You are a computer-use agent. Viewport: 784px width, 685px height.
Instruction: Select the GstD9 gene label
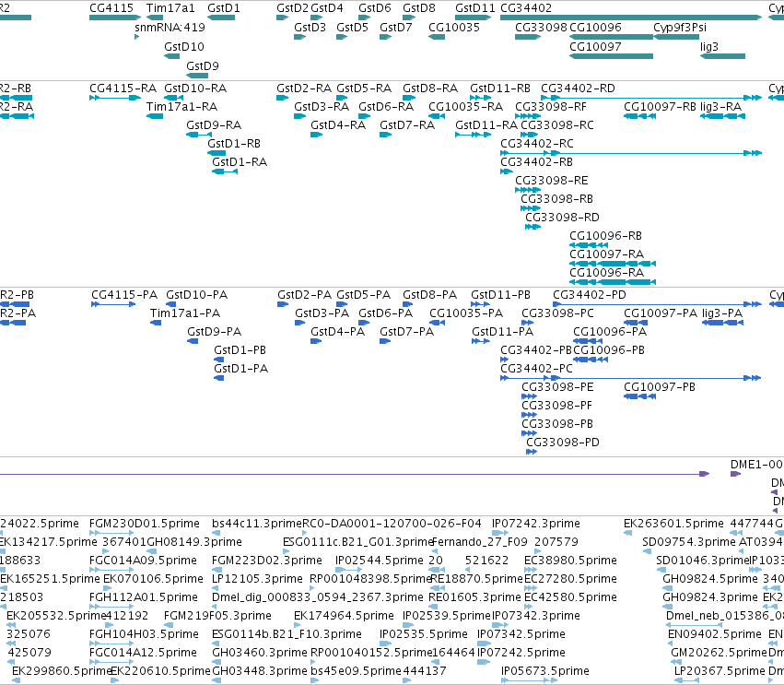(x=203, y=66)
